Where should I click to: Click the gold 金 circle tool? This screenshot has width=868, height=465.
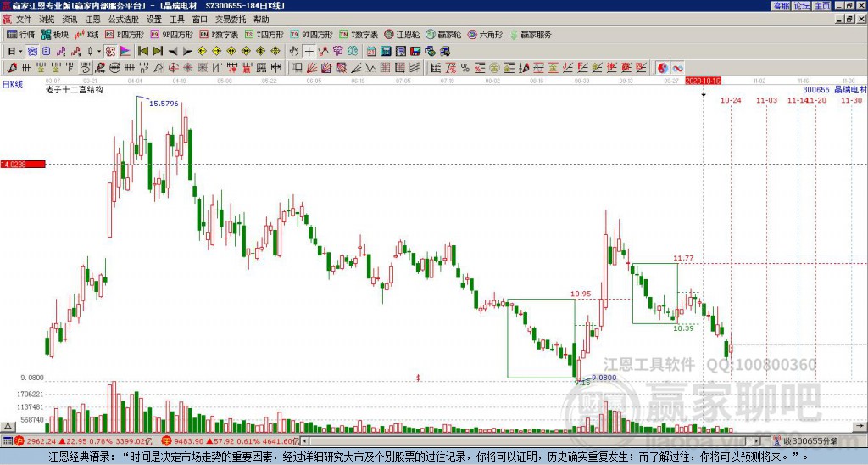[494, 68]
